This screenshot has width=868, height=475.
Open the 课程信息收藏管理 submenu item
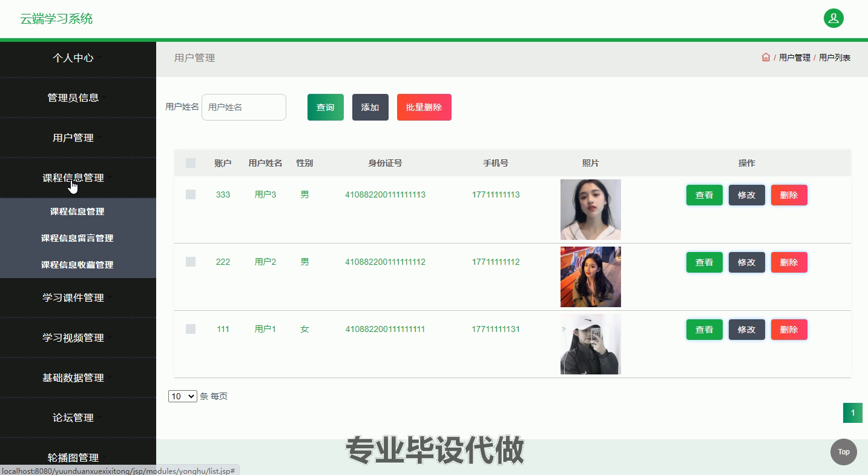pyautogui.click(x=77, y=265)
